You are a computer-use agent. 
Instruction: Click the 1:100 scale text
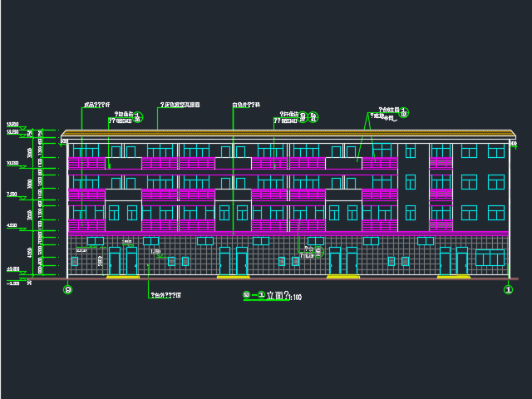coord(295,297)
